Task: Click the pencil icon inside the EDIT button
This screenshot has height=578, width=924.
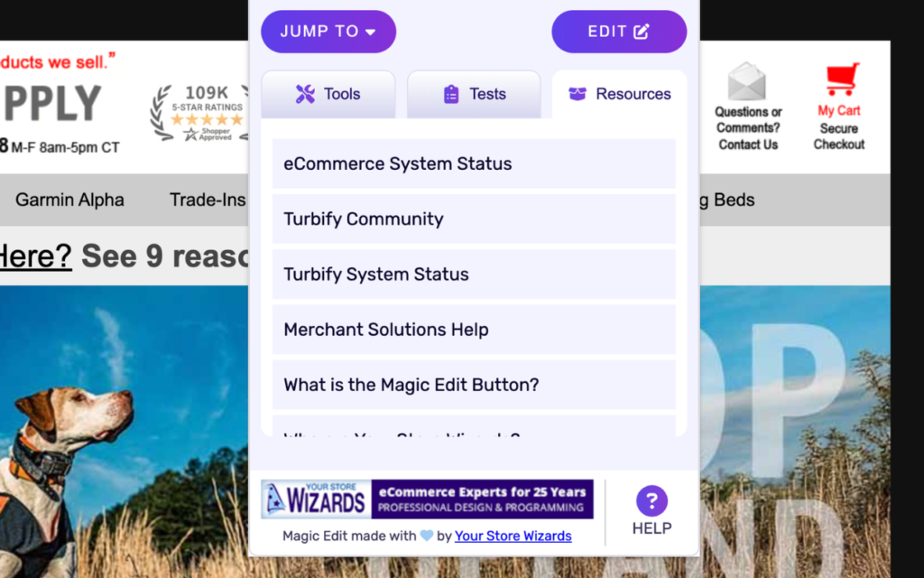Action: pyautogui.click(x=641, y=31)
